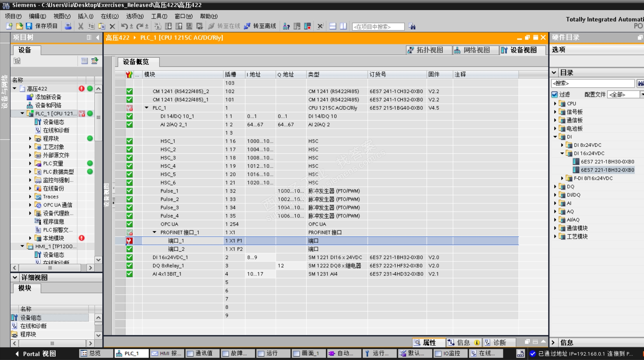Collapse the 高压422 project node

pyautogui.click(x=15, y=88)
